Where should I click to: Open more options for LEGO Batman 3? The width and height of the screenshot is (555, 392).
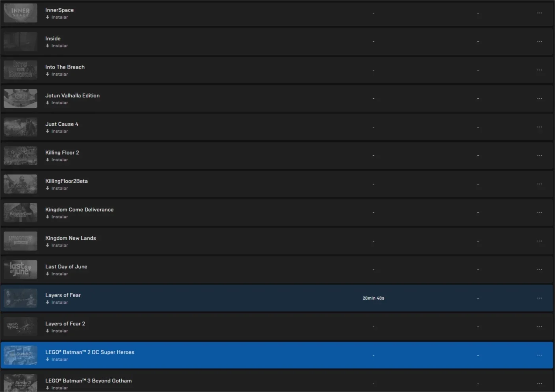pyautogui.click(x=540, y=384)
